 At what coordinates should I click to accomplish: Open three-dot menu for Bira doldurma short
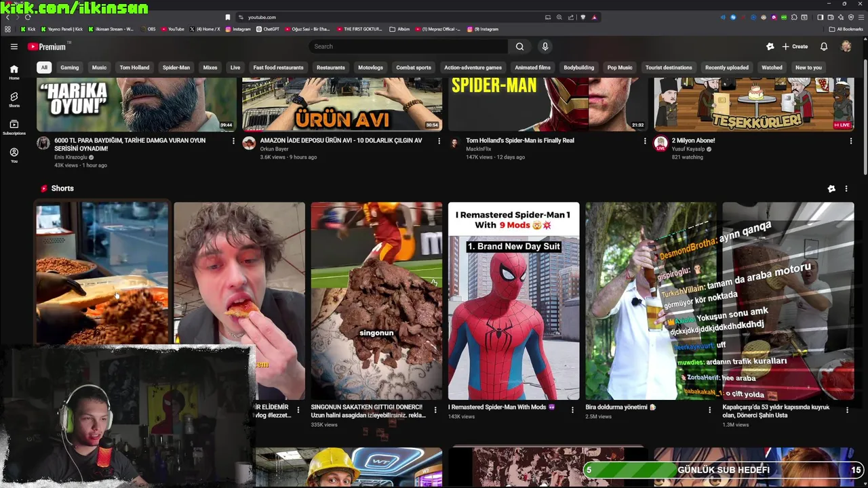710,410
